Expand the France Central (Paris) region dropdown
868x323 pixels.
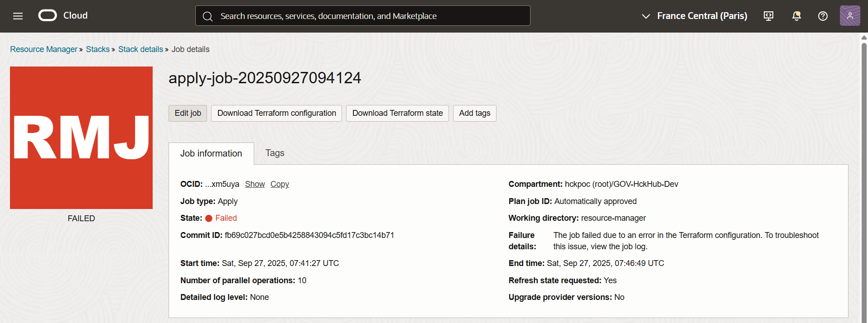click(x=694, y=16)
